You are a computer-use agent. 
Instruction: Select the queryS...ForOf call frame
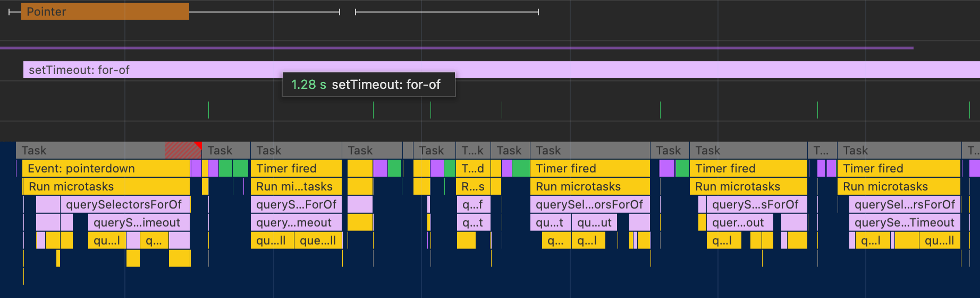point(296,205)
